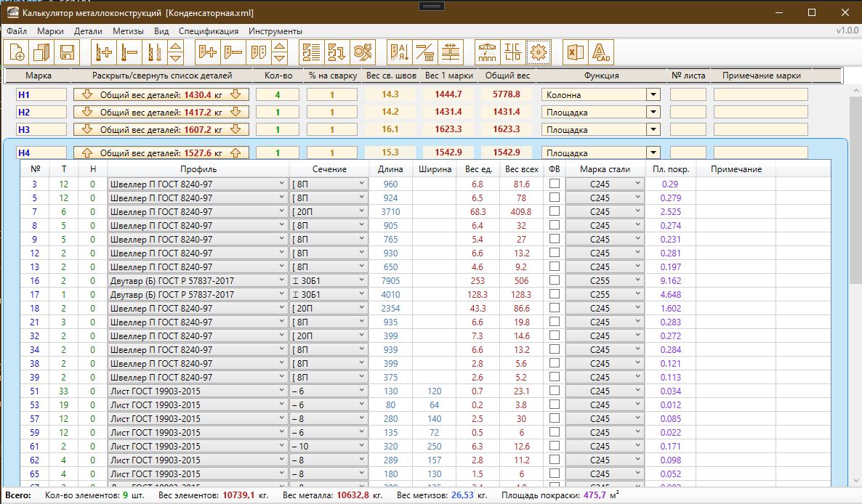Viewport: 862px width, 504px height.
Task: Expand the detail list of mark Н3
Action: [x=161, y=130]
